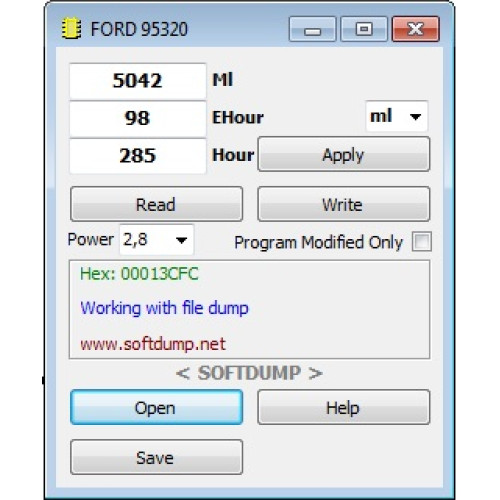500x500 pixels.
Task: Select the EHour field showing 98
Action: click(138, 119)
